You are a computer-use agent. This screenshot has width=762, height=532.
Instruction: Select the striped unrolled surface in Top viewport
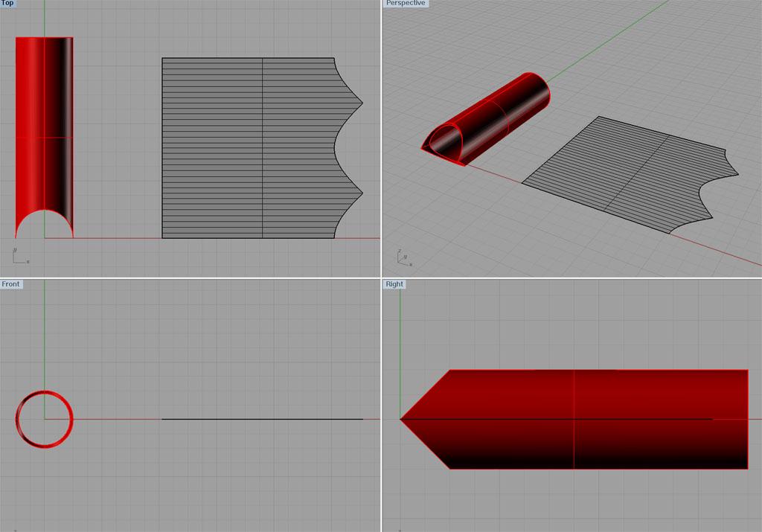253,148
